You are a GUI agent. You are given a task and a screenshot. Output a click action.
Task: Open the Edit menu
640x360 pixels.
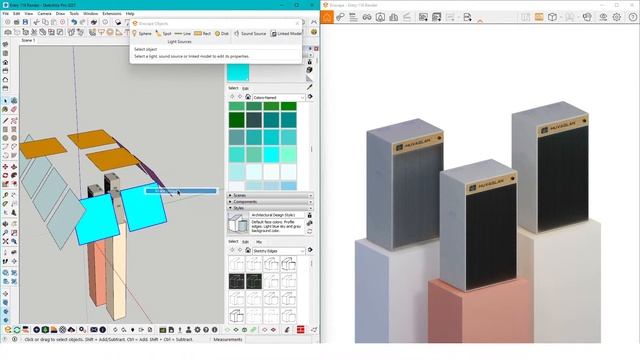tap(16, 13)
